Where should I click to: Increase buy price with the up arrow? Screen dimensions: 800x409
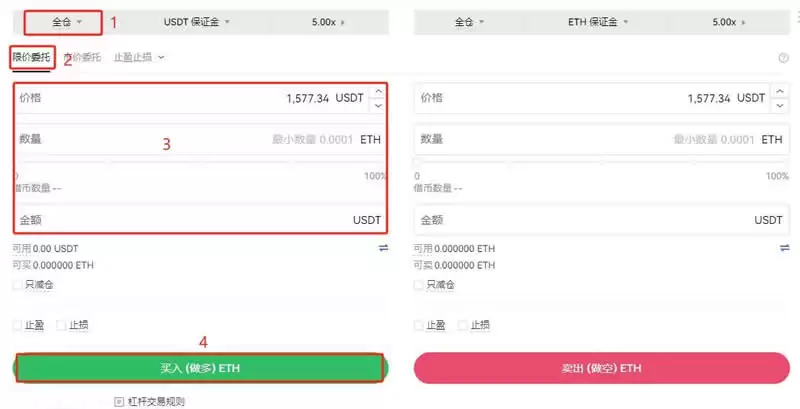(377, 92)
